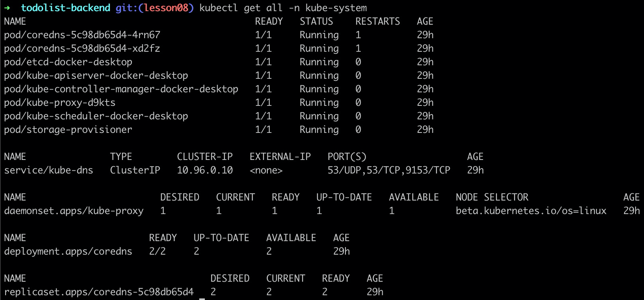Click pod/kube-controller-manager-docker-desktop text
Viewport: 644px width, 300px height.
pyautogui.click(x=121, y=89)
